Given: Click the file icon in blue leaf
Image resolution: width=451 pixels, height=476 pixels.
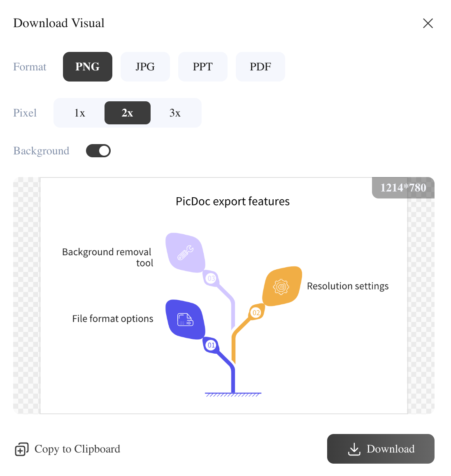Looking at the screenshot, I should coord(185,320).
